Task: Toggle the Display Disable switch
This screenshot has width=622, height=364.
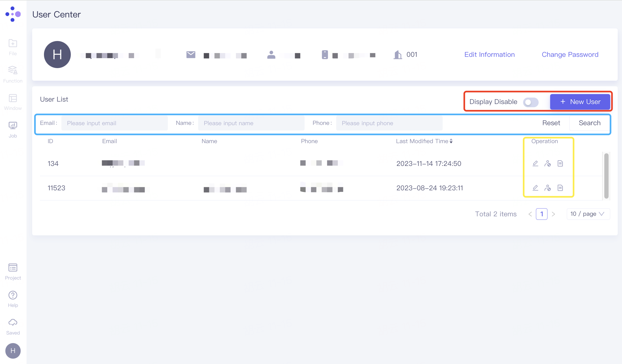Action: click(531, 102)
